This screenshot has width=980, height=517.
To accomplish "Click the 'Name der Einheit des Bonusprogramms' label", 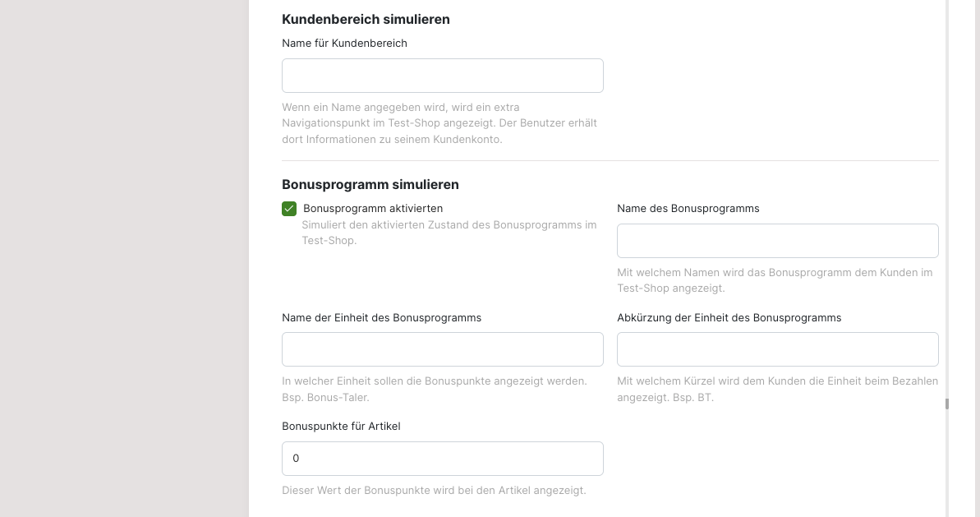I will (381, 317).
